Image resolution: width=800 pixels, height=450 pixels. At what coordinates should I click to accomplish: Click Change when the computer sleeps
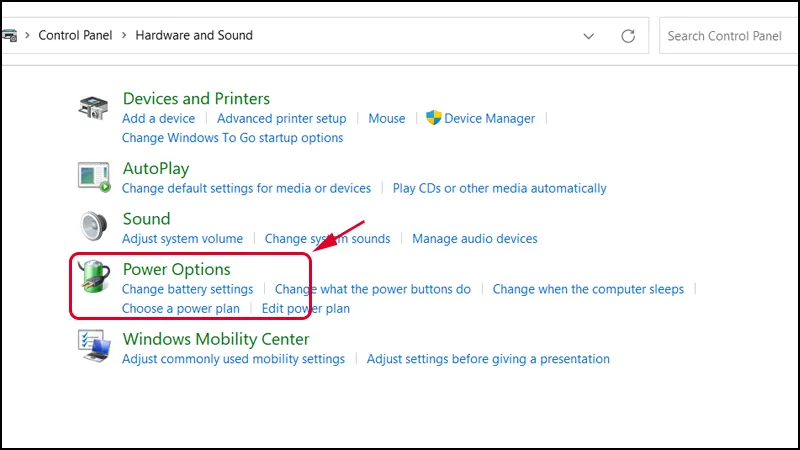[x=588, y=289]
